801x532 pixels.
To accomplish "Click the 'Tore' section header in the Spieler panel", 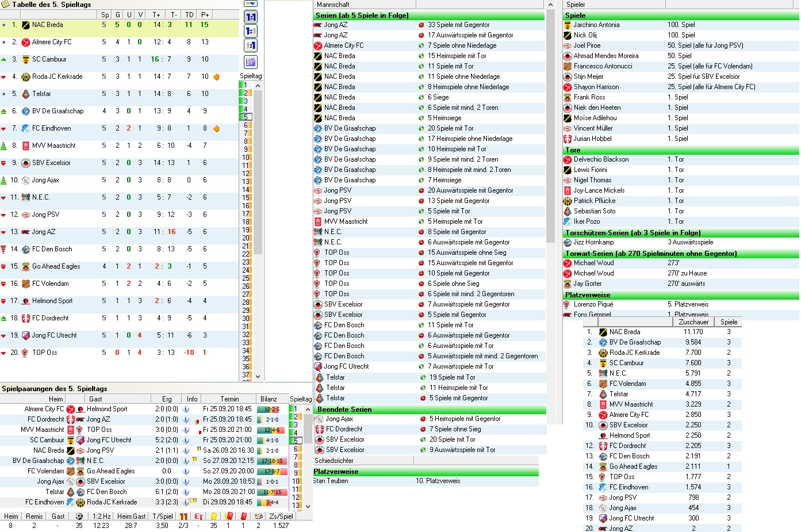I will click(681, 150).
